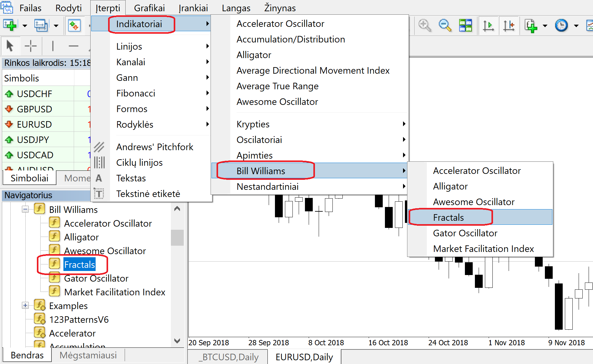The width and height of the screenshot is (593, 364).
Task: Click the new chart toolbar icon
Action: (10, 25)
